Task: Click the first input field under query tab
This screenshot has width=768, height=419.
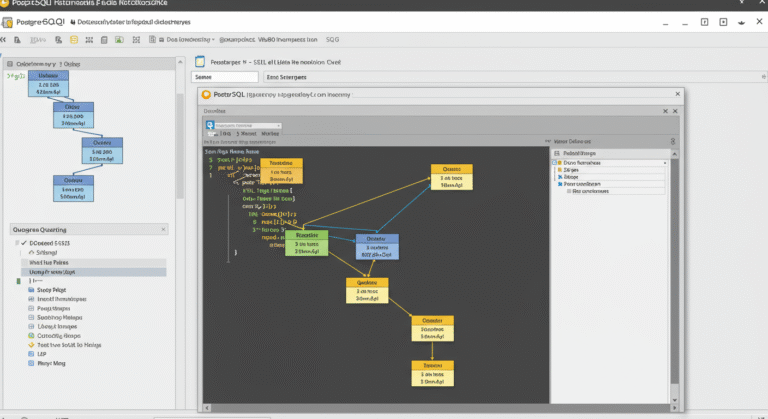Action: point(225,76)
